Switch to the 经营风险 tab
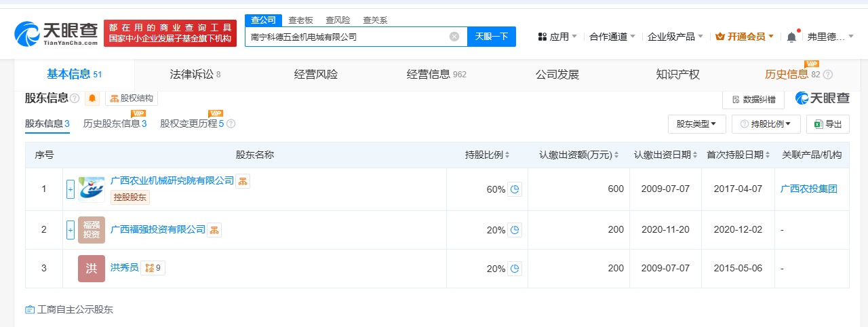 pyautogui.click(x=316, y=75)
